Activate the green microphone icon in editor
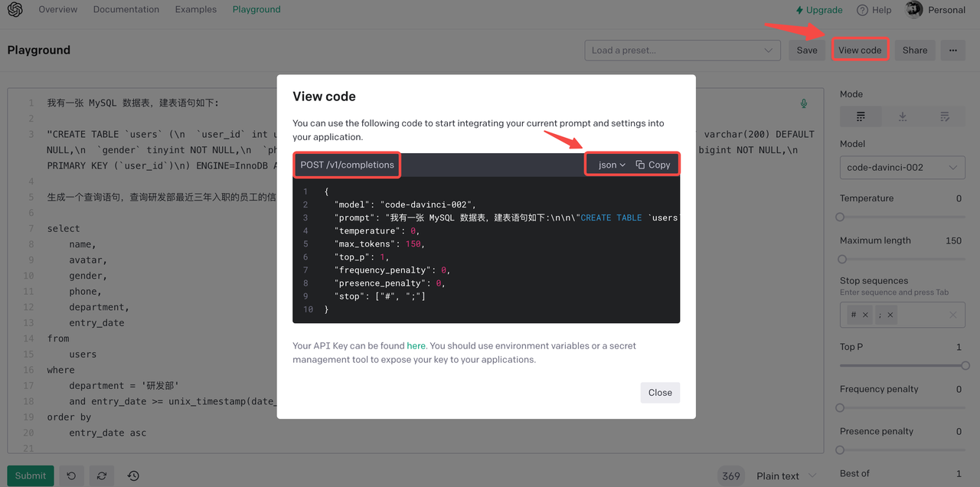 [804, 103]
